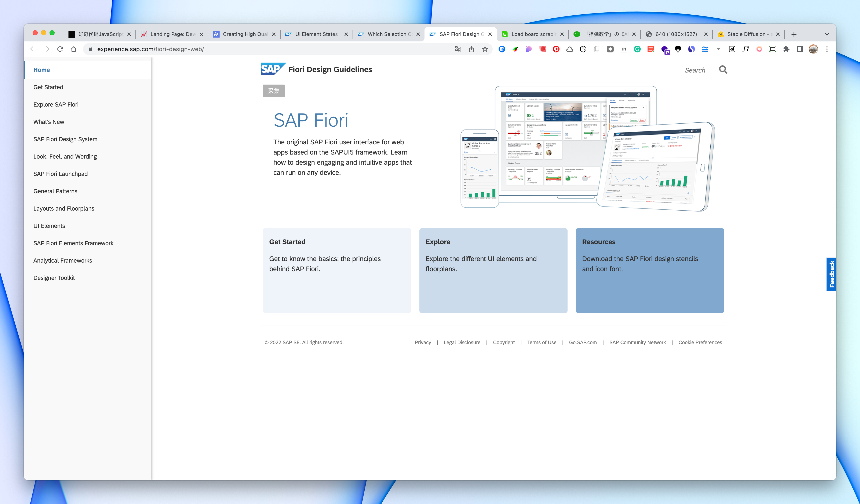Open the puzzle-piece Extensions menu

click(786, 49)
